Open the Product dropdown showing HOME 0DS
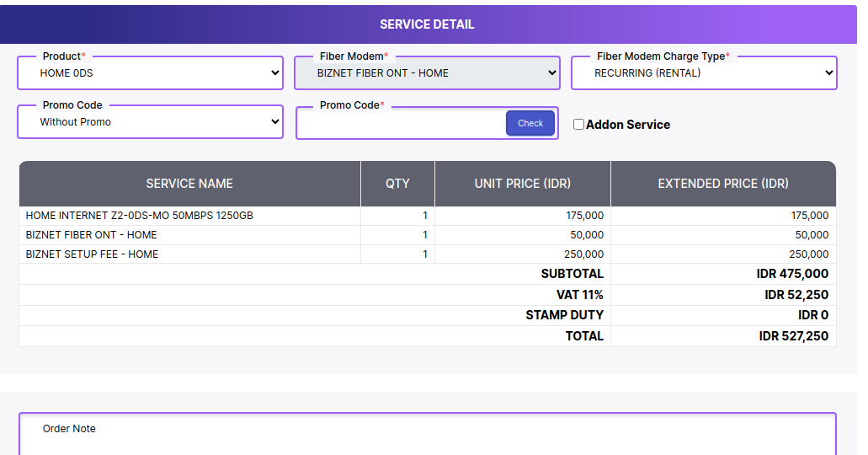Viewport: 868px width, 455px height. coord(150,72)
